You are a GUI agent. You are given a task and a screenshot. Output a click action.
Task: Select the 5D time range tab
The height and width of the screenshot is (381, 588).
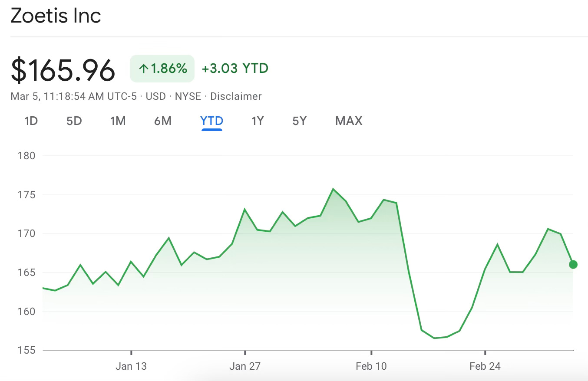pos(74,121)
